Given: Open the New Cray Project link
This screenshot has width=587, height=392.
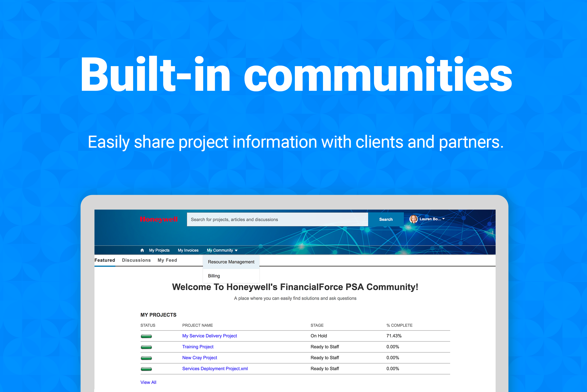Looking at the screenshot, I should point(200,358).
